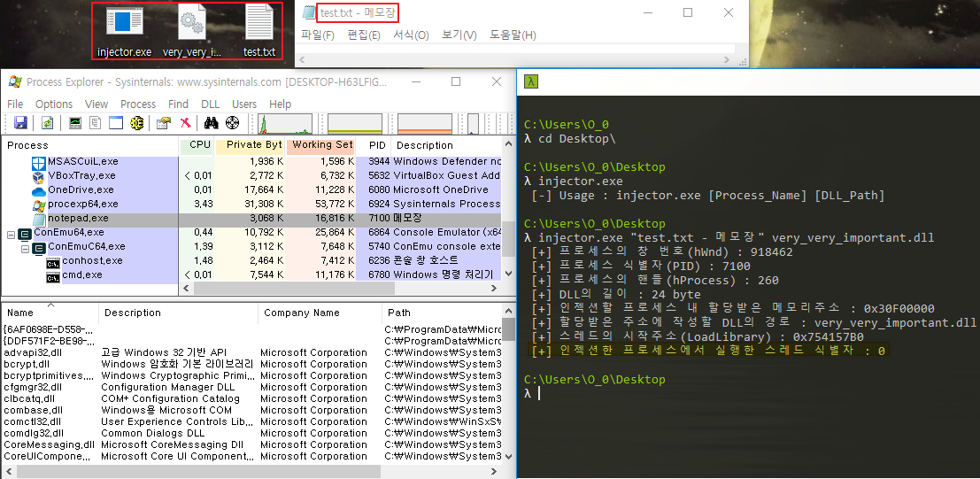Click the Process Explorer title bar icon
Viewport: 980px width, 479px height.
click(14, 82)
